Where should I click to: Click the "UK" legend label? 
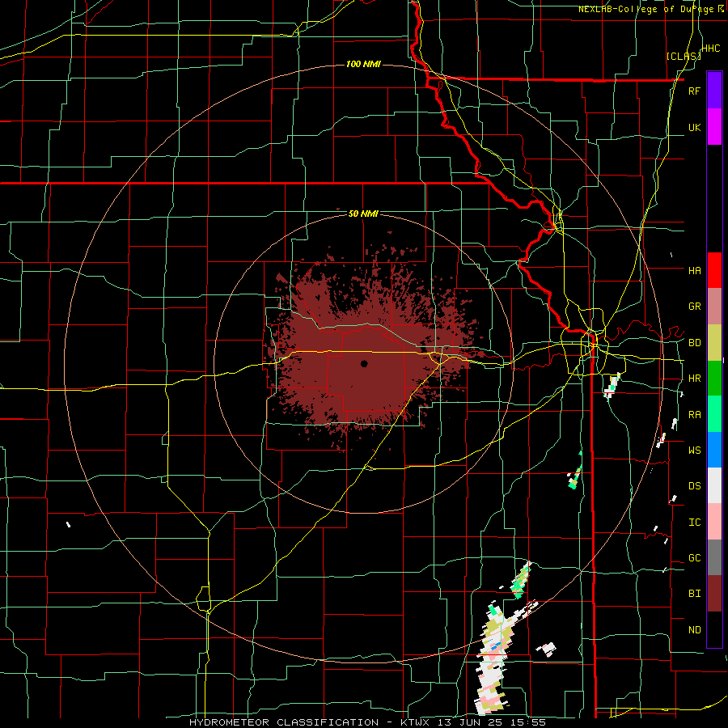tap(694, 128)
